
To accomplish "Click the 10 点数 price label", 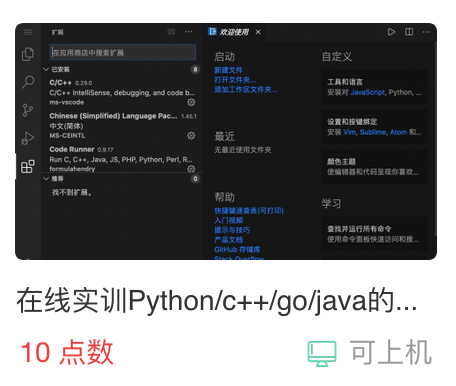I will [67, 353].
